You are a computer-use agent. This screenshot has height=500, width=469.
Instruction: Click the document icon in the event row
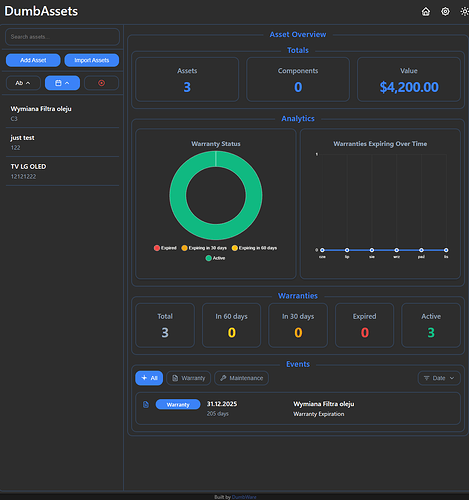click(x=146, y=404)
